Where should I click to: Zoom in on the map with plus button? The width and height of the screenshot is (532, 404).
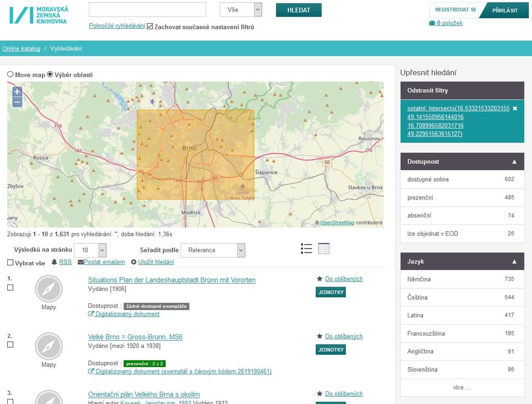coord(17,91)
